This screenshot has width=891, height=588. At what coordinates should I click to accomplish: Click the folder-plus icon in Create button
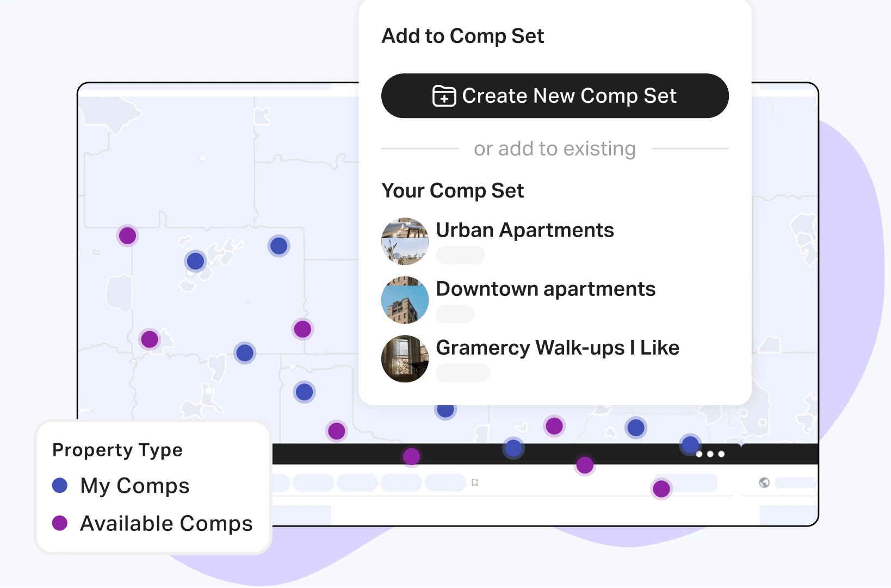point(444,96)
